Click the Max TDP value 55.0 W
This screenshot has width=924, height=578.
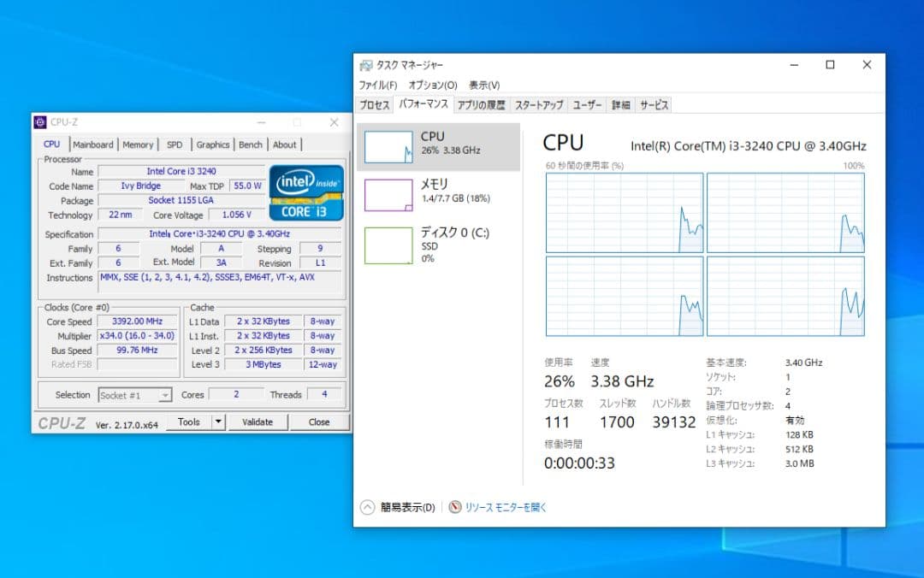(x=247, y=186)
